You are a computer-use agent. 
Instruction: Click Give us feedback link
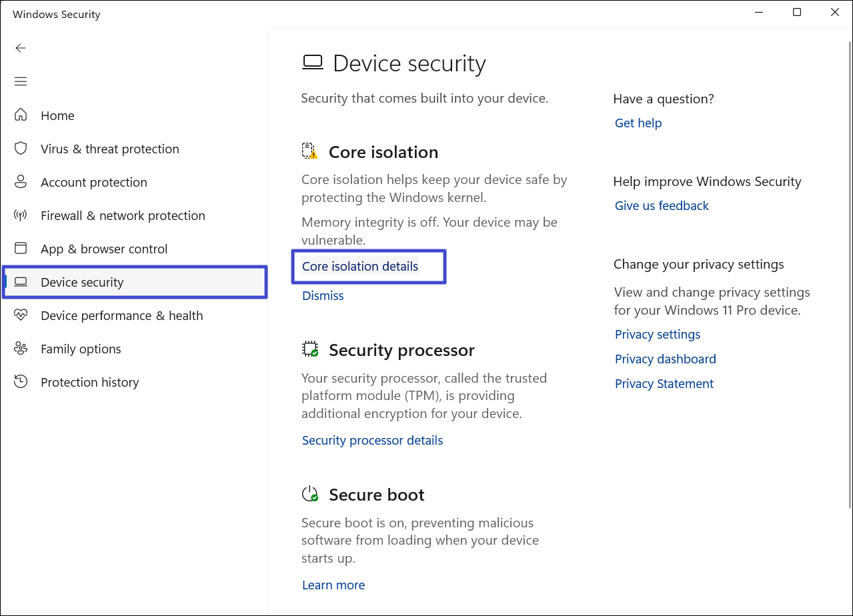(662, 206)
